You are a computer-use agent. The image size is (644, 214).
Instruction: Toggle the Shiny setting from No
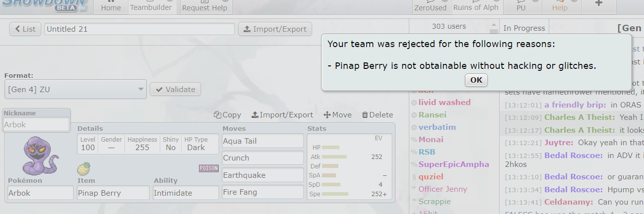click(171, 144)
